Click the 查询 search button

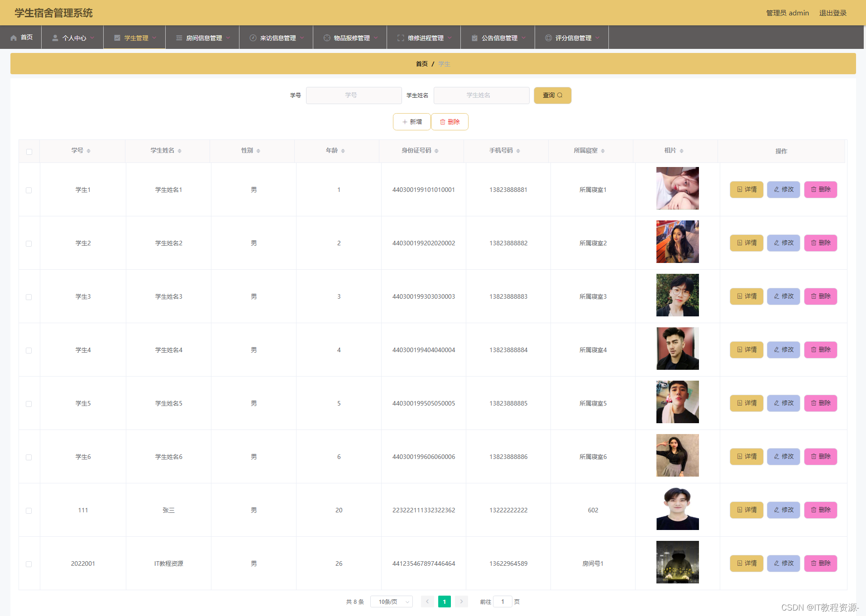point(552,96)
